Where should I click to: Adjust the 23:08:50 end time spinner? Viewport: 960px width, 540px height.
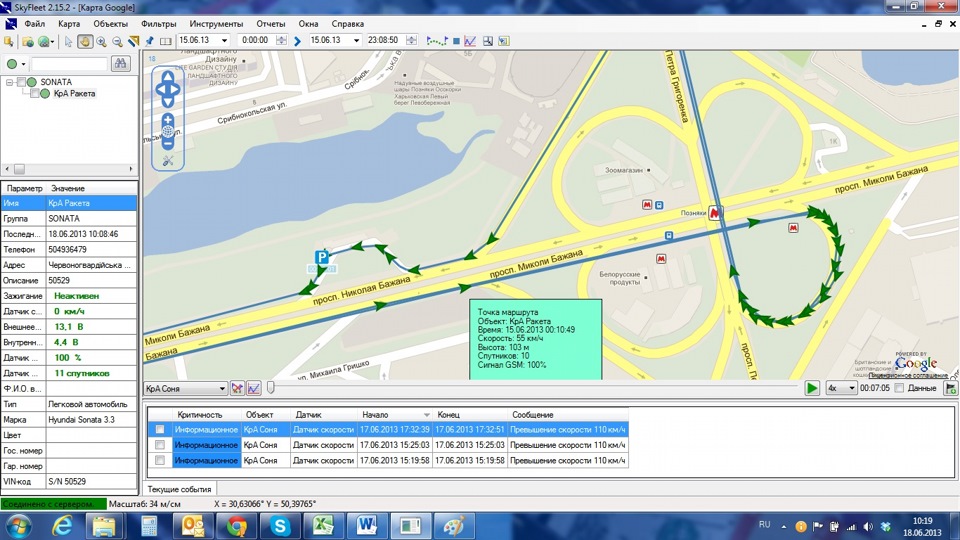click(x=411, y=40)
